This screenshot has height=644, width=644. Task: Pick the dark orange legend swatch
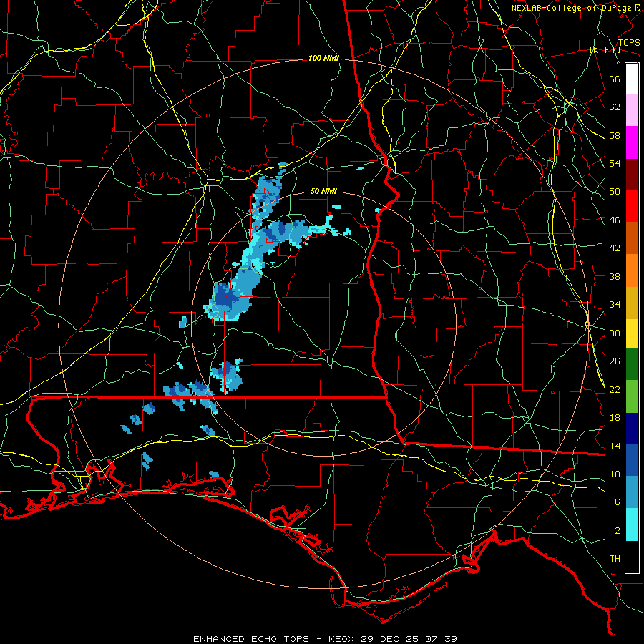632,238
